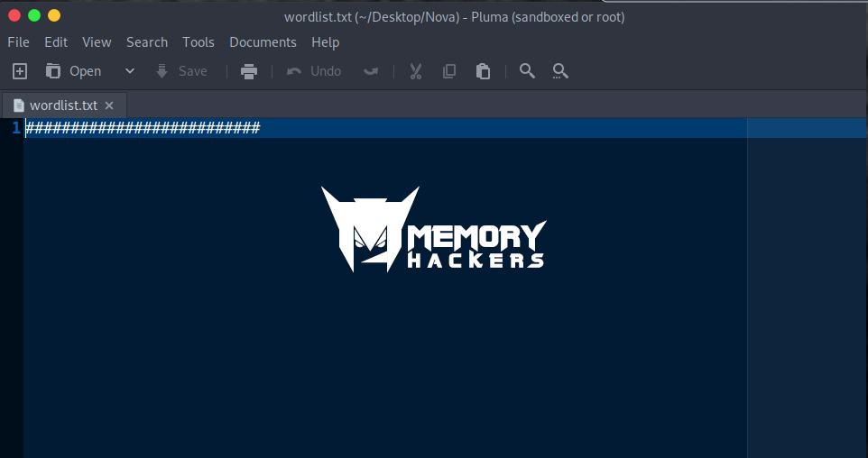Click the Save toolbar button
The height and width of the screenshot is (458, 868).
click(181, 71)
